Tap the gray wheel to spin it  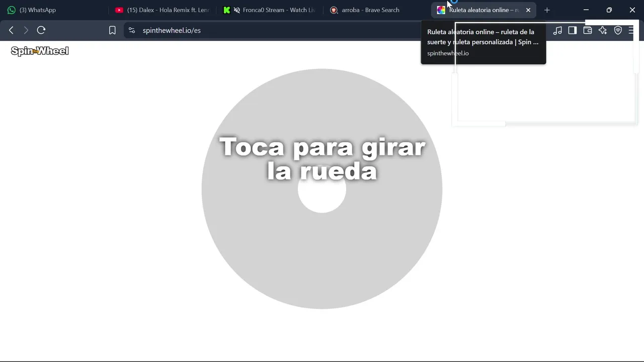click(x=322, y=189)
